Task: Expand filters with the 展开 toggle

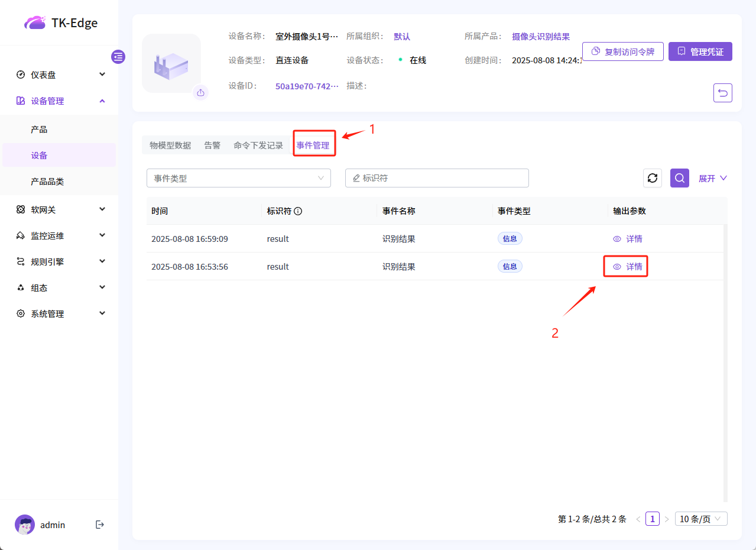Action: (x=712, y=178)
